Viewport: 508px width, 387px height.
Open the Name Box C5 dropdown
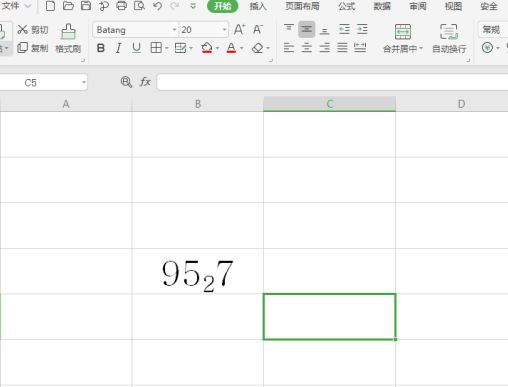click(x=84, y=82)
